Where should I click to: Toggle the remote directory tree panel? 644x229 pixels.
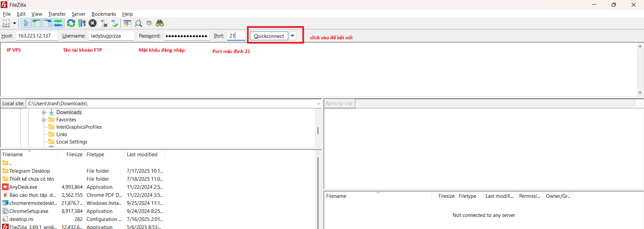coord(47,23)
